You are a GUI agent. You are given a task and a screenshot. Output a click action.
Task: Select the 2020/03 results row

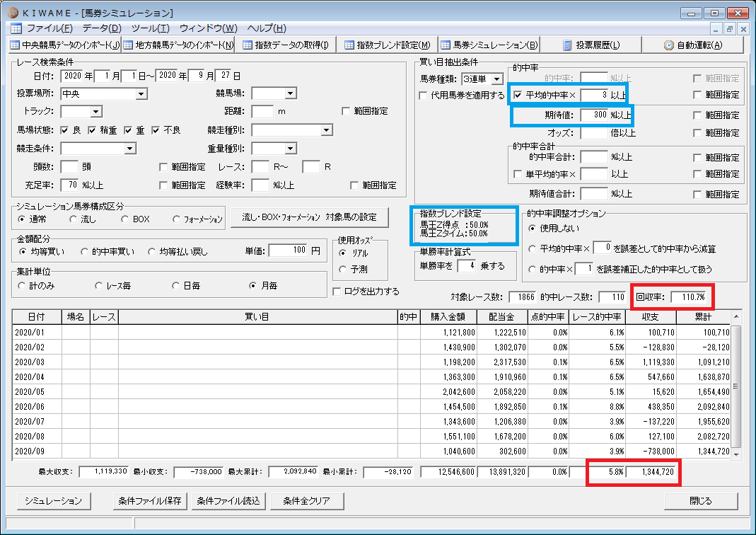[371, 362]
